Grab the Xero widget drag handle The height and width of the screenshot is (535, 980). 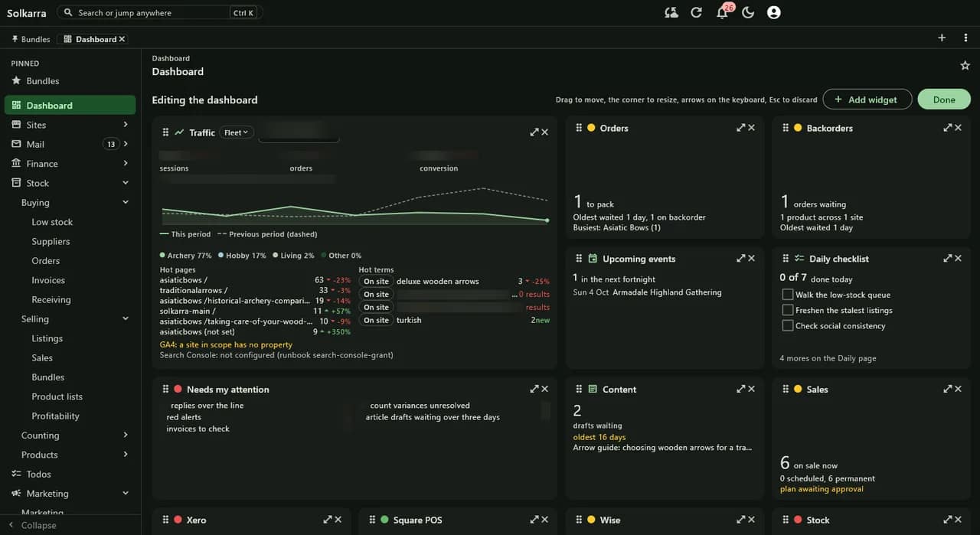click(x=165, y=520)
